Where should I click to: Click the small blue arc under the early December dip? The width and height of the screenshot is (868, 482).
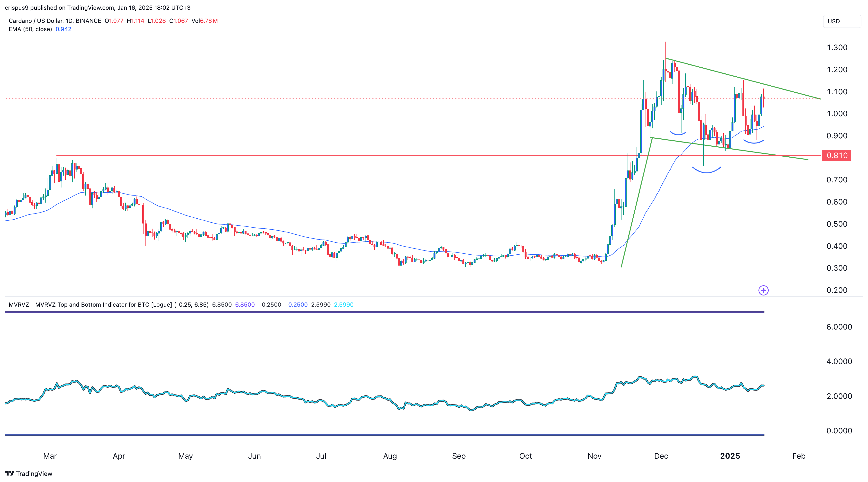[x=678, y=134]
